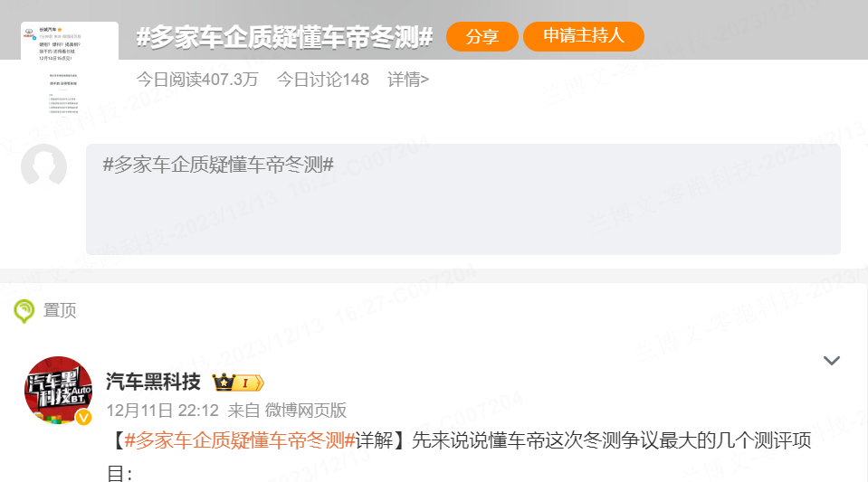Screen dimensions: 868x482
Task: Click inside the topic post text box
Action: pos(463,199)
